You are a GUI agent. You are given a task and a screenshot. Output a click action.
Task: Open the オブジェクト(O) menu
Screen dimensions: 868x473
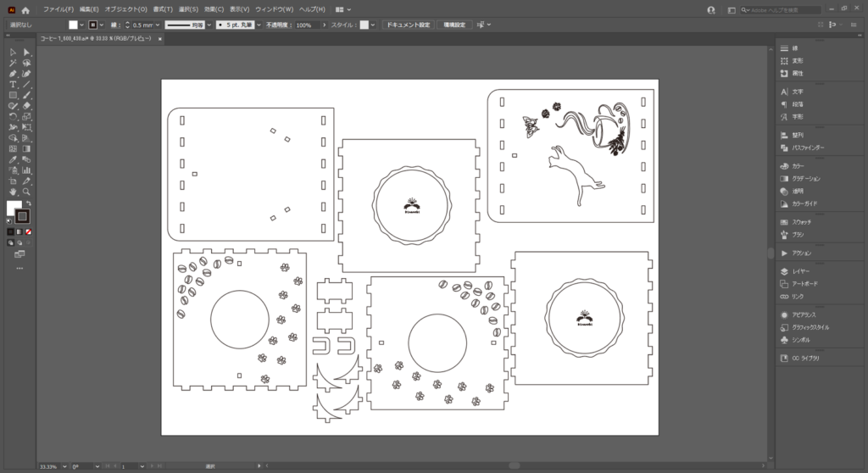point(126,9)
